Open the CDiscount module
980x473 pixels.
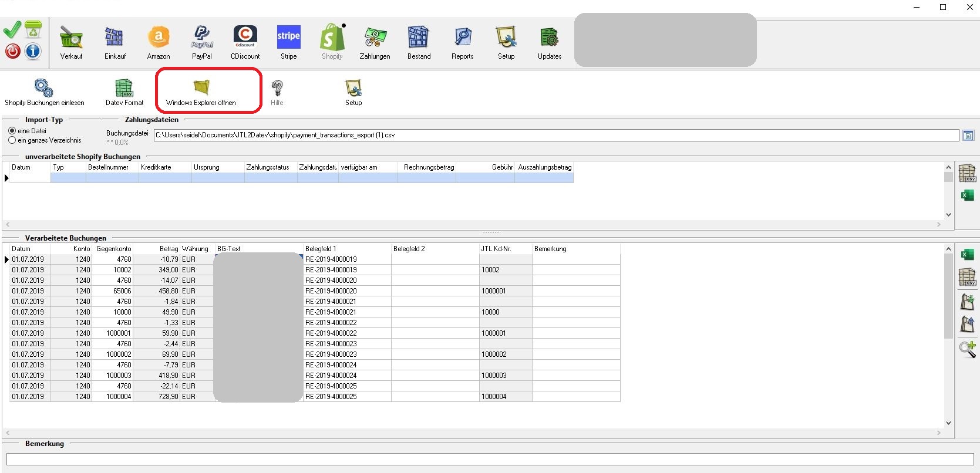coord(245,42)
